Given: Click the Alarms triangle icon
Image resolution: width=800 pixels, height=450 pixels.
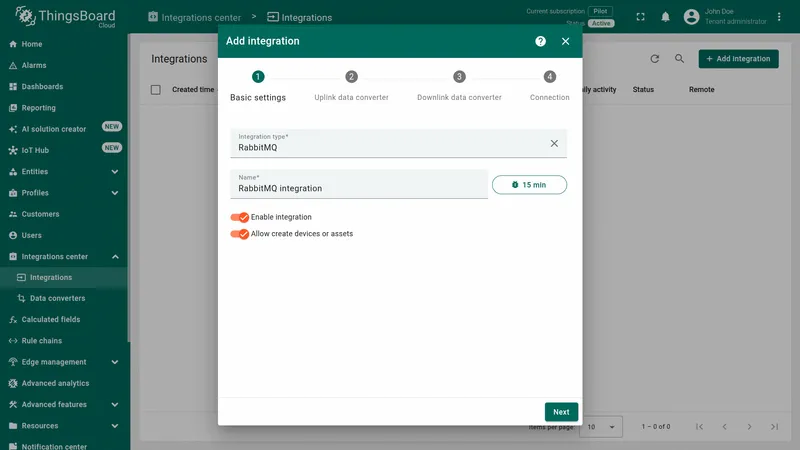Looking at the screenshot, I should 13,65.
